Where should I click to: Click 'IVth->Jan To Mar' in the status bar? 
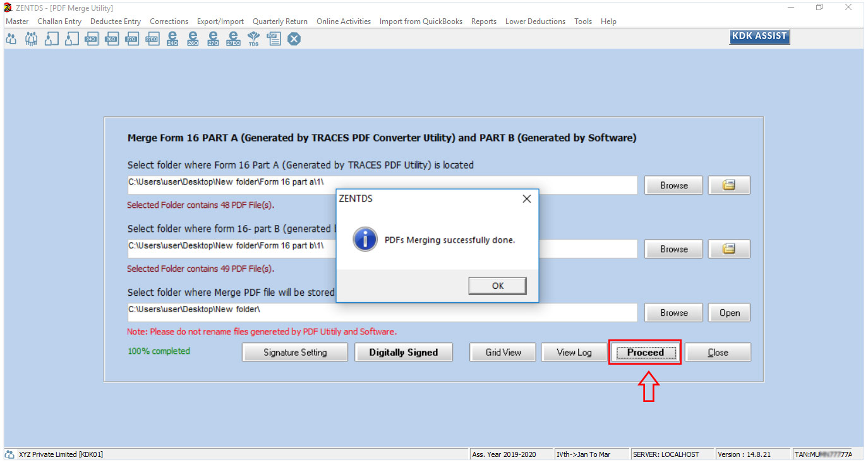(x=584, y=454)
